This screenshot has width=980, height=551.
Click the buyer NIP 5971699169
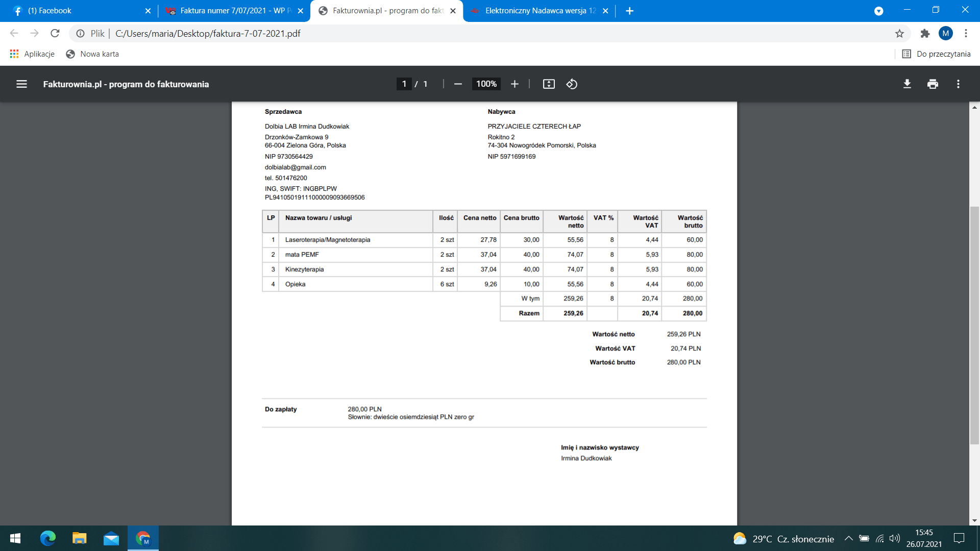click(511, 157)
